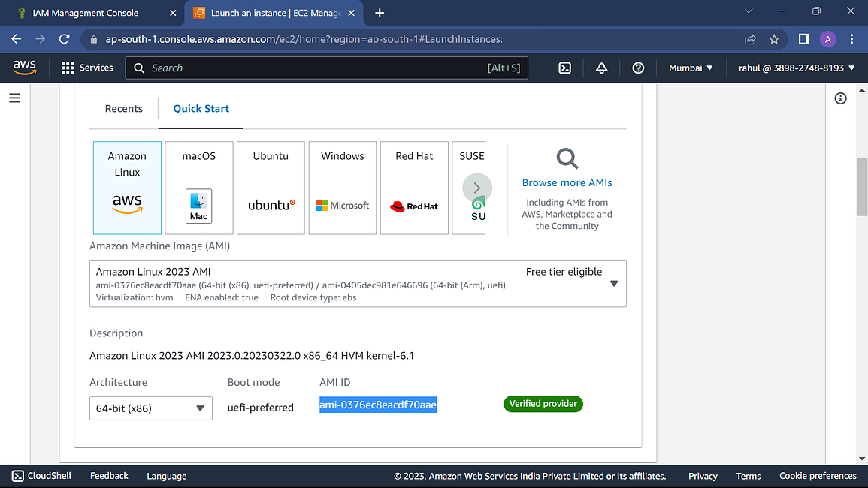Open Feedback in the footer

coord(109,476)
